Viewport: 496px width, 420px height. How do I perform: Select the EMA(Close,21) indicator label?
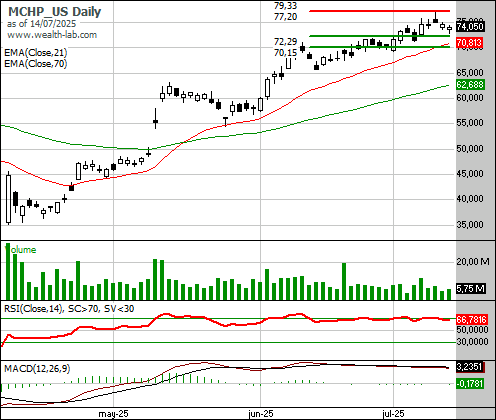tap(36, 53)
